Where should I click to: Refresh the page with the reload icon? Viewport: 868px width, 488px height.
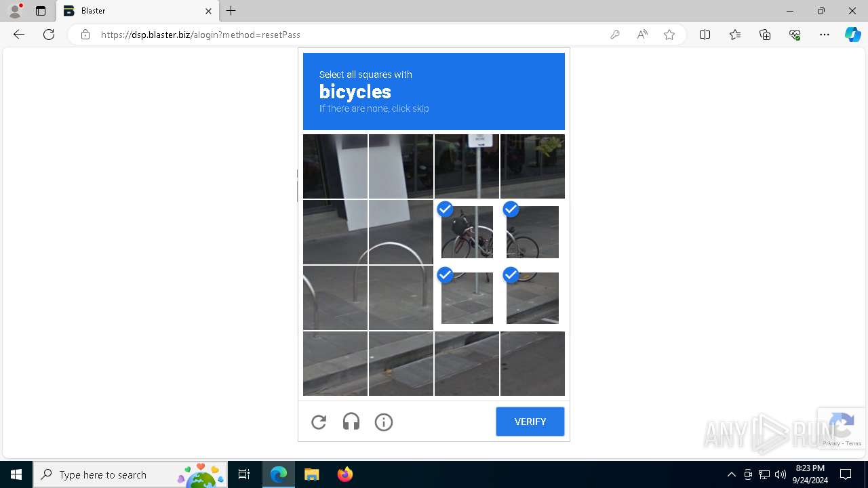tap(49, 35)
